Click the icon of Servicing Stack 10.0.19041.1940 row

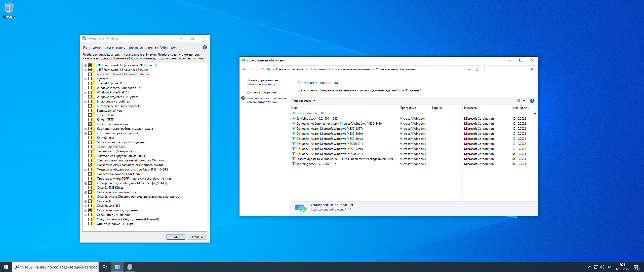tap(294, 119)
